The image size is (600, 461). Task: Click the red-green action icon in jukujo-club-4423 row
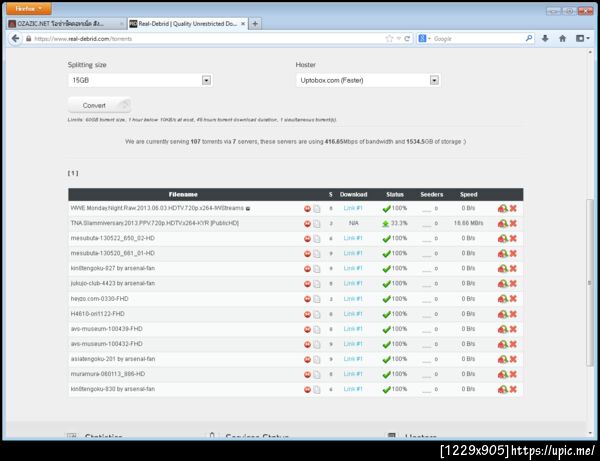click(502, 283)
